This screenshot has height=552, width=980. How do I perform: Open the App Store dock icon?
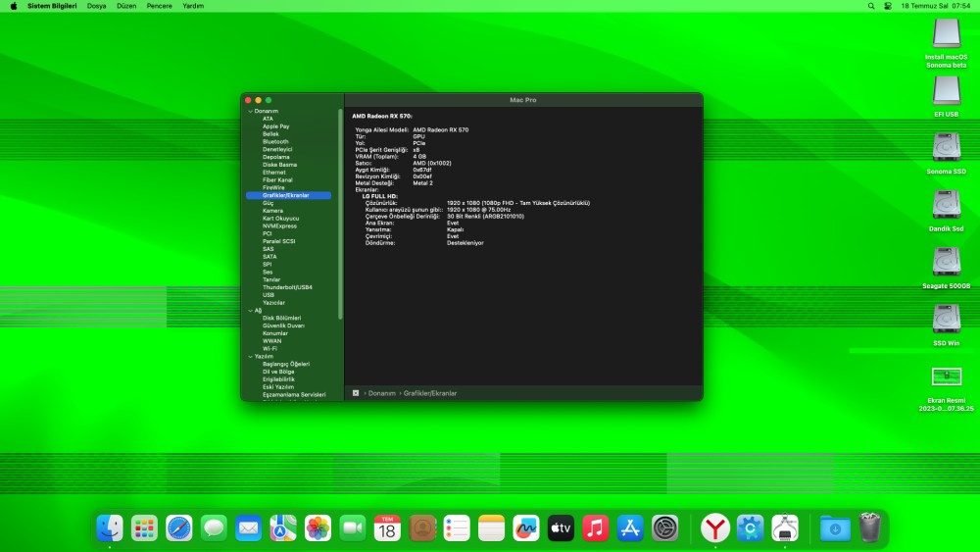pyautogui.click(x=630, y=528)
